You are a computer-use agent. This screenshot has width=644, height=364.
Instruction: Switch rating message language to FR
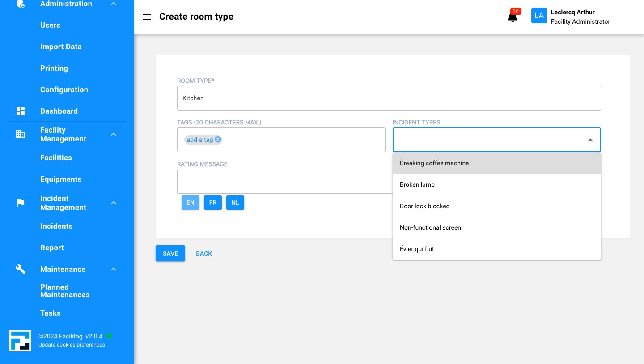coord(213,202)
